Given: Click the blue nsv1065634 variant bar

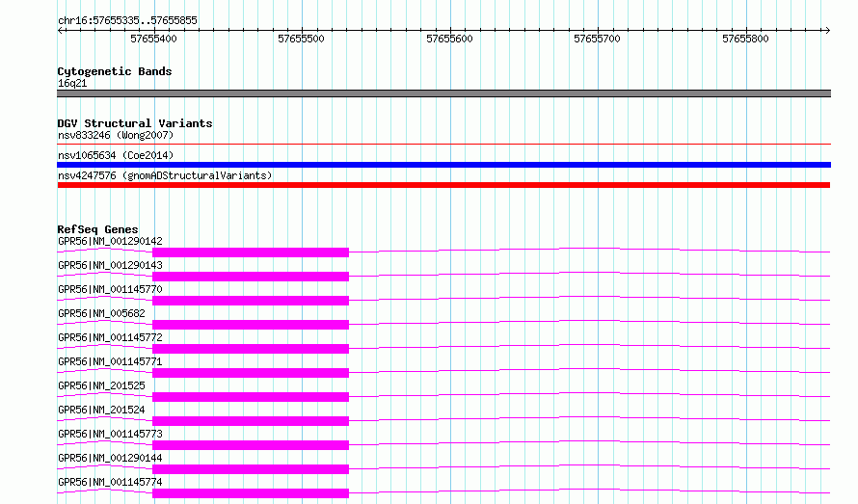Looking at the screenshot, I should pos(443,165).
